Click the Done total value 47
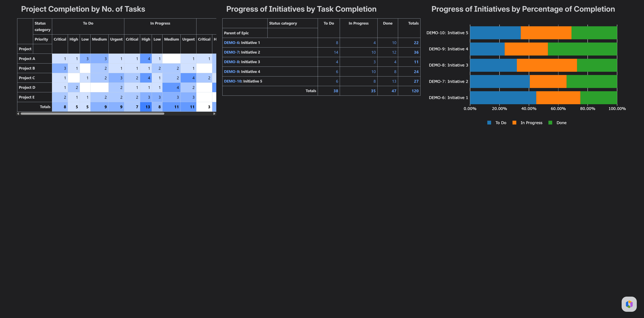Screen dimensions: 644x318 coord(394,91)
